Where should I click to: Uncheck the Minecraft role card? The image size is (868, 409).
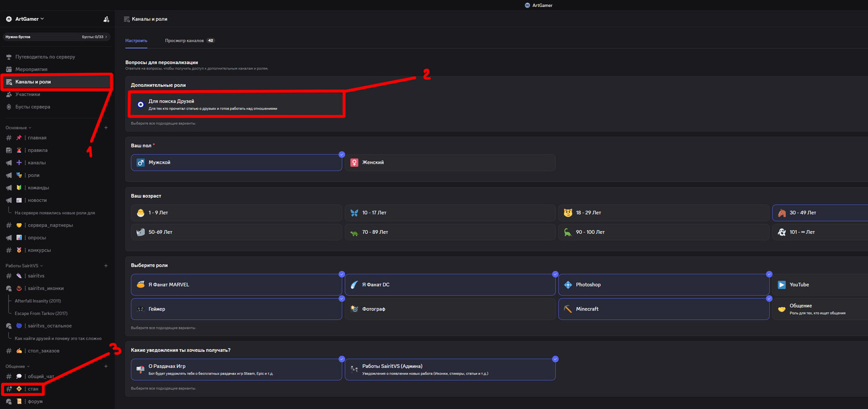664,309
